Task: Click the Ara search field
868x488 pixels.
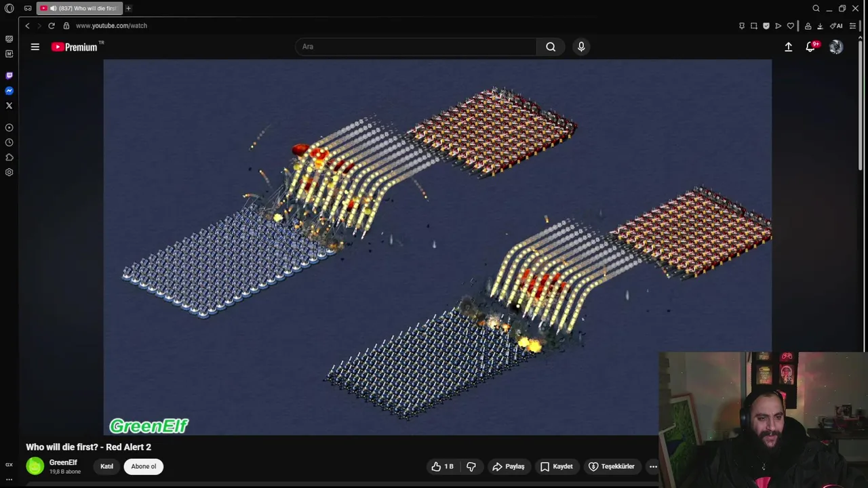Action: click(x=415, y=47)
